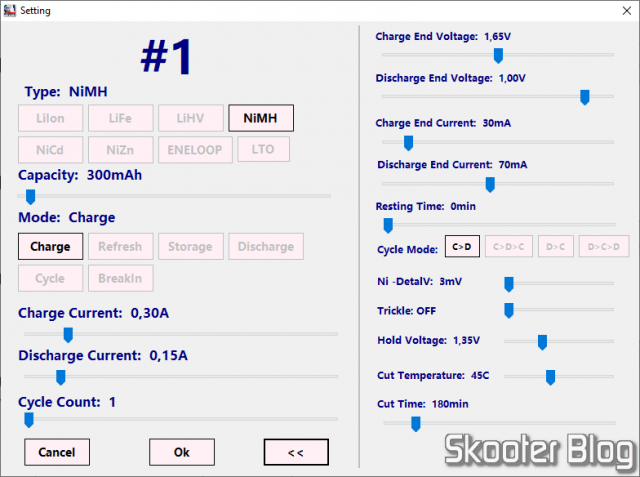Click the 'Resting Time: 0min' label
640x477 pixels.
coord(426,206)
